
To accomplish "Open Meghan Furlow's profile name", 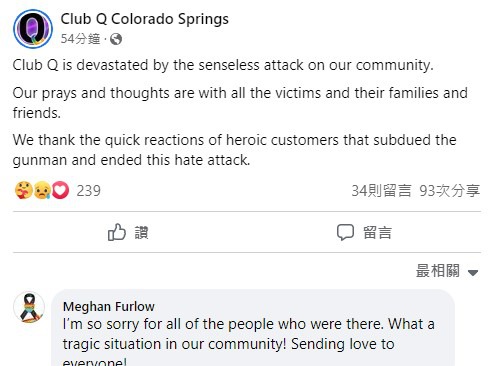I will coord(109,307).
